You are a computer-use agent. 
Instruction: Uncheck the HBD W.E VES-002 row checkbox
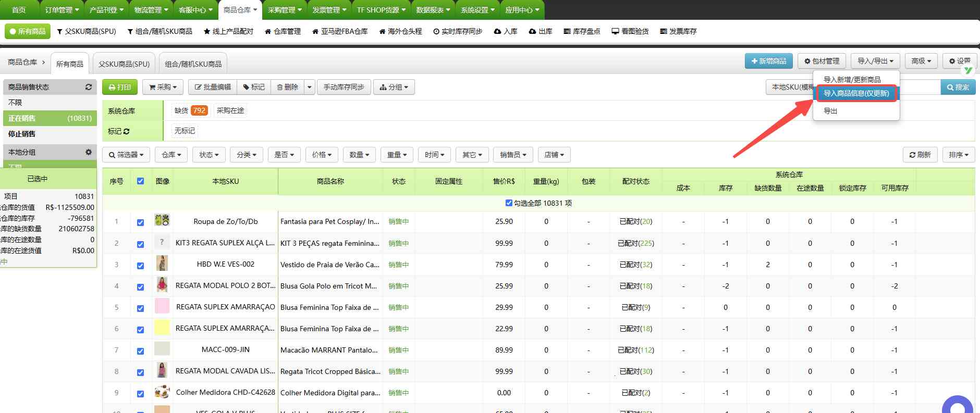[x=140, y=266]
